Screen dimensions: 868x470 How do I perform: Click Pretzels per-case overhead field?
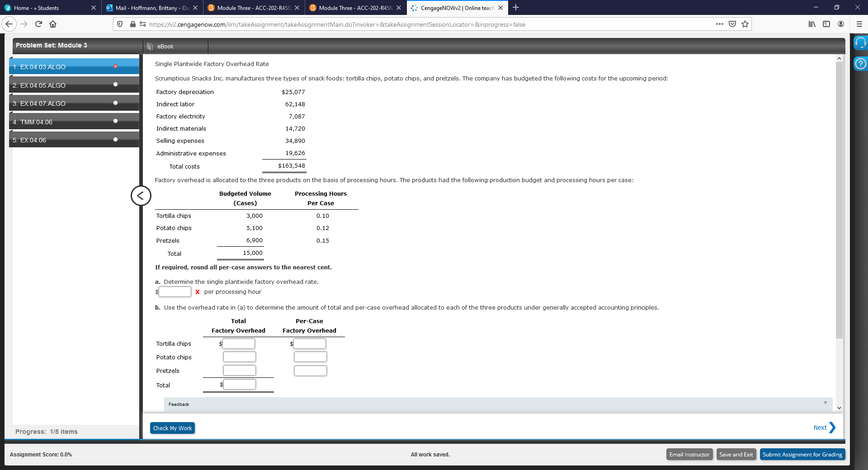[x=311, y=371]
